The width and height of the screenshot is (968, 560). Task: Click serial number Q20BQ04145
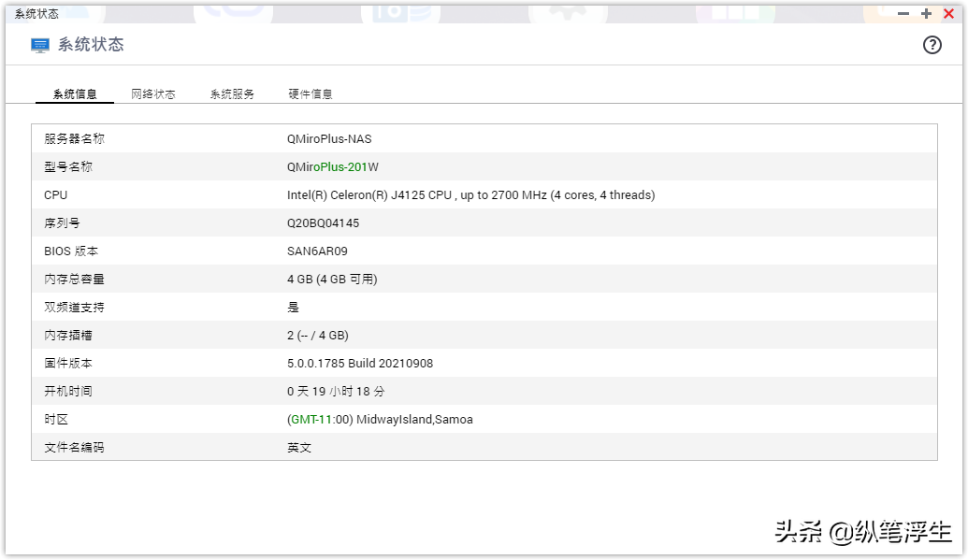click(x=323, y=223)
